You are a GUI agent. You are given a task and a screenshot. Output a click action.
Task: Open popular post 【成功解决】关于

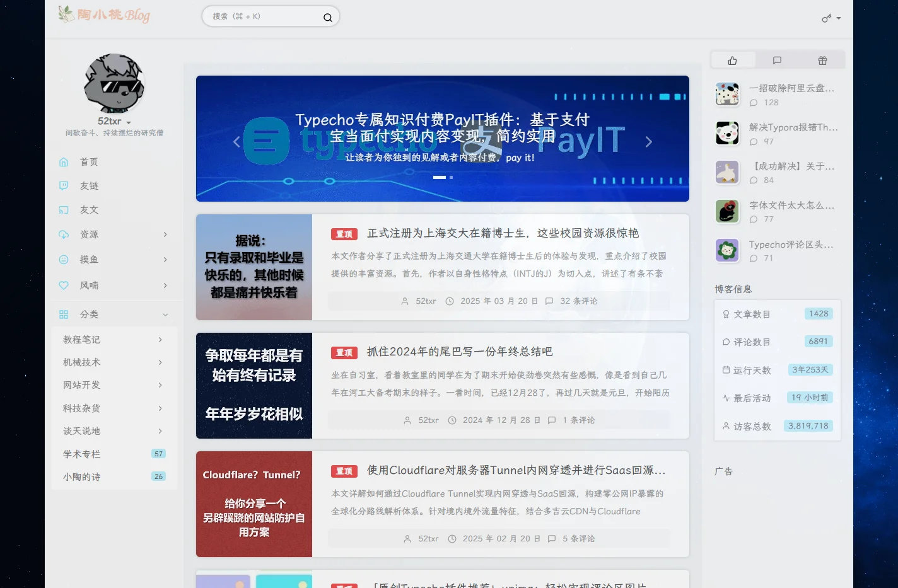click(792, 166)
